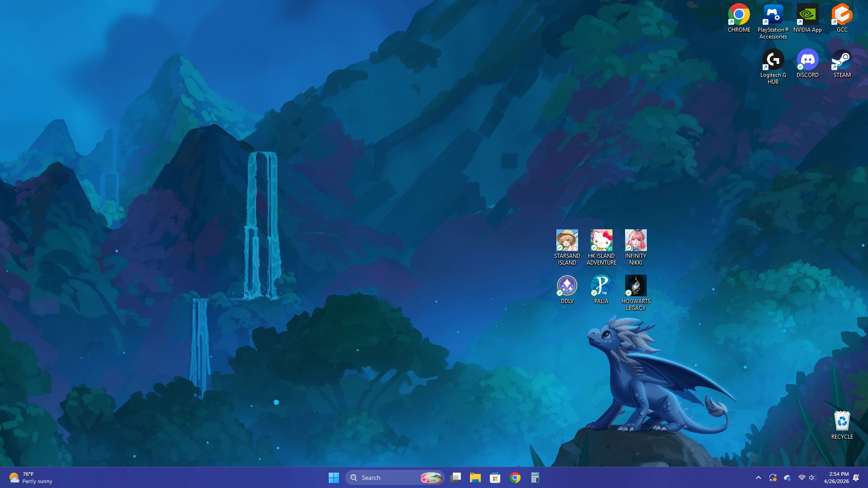Open Calculator from the taskbar
This screenshot has width=868, height=488.
coord(535,478)
